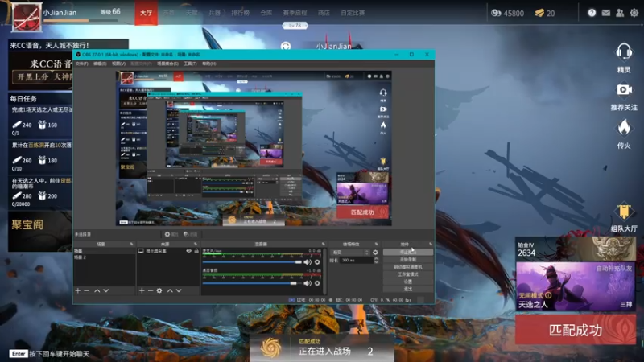Image resolution: width=644 pixels, height=362 pixels.
Task: Switch to the 排行榜 leaderboard tab
Action: [x=240, y=13]
